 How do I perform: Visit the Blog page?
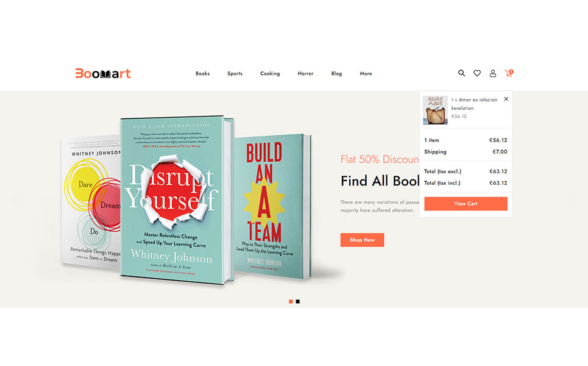coord(336,73)
